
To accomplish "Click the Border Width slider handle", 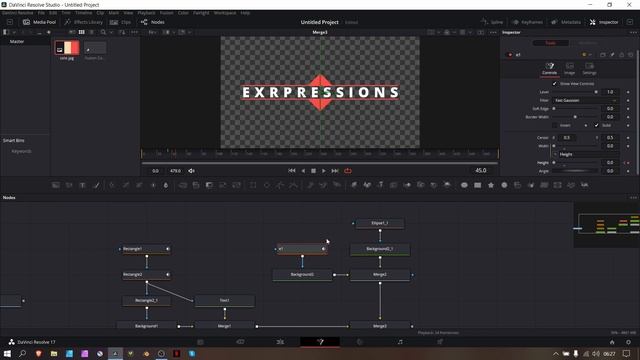I will 575,117.
